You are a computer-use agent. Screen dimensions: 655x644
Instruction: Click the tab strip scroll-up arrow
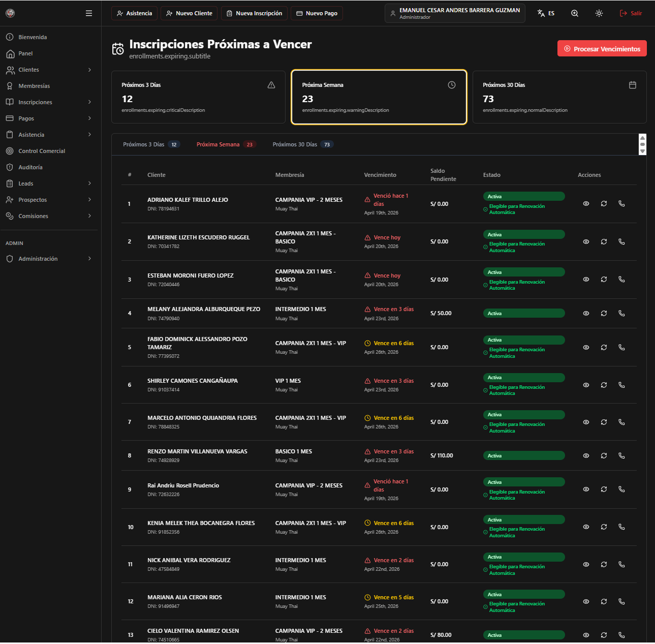tap(643, 138)
